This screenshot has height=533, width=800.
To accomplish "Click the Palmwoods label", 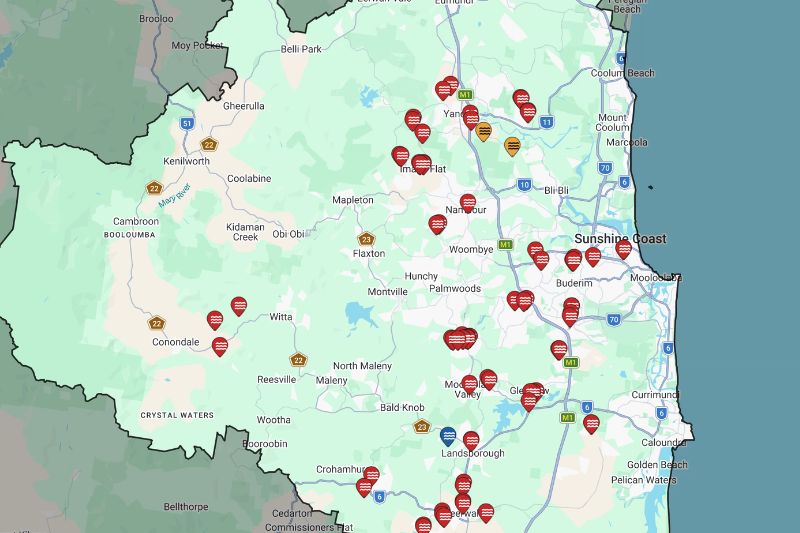I will point(455,289).
